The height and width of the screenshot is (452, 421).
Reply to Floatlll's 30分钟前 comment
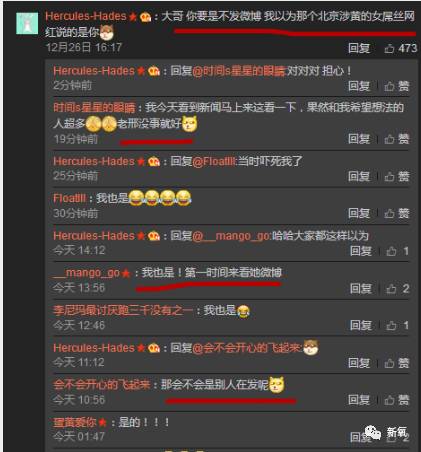point(359,213)
